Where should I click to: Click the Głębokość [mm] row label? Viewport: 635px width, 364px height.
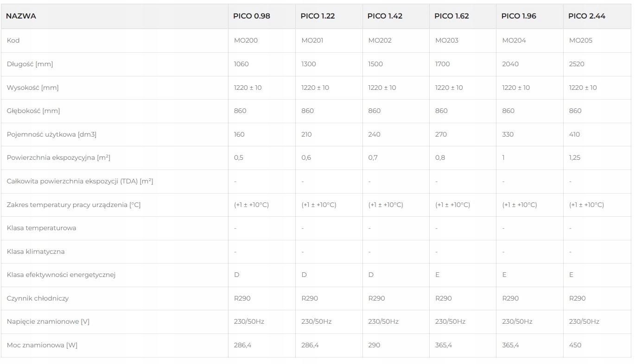click(33, 111)
